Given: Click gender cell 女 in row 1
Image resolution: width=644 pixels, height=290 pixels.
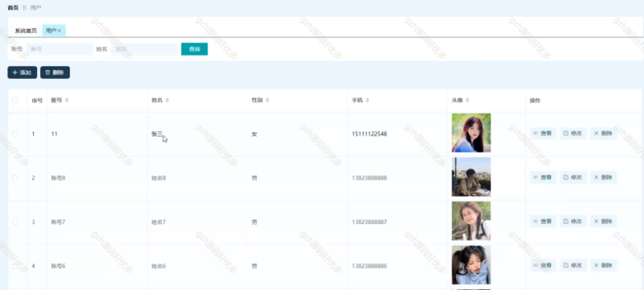Looking at the screenshot, I should click(x=254, y=134).
